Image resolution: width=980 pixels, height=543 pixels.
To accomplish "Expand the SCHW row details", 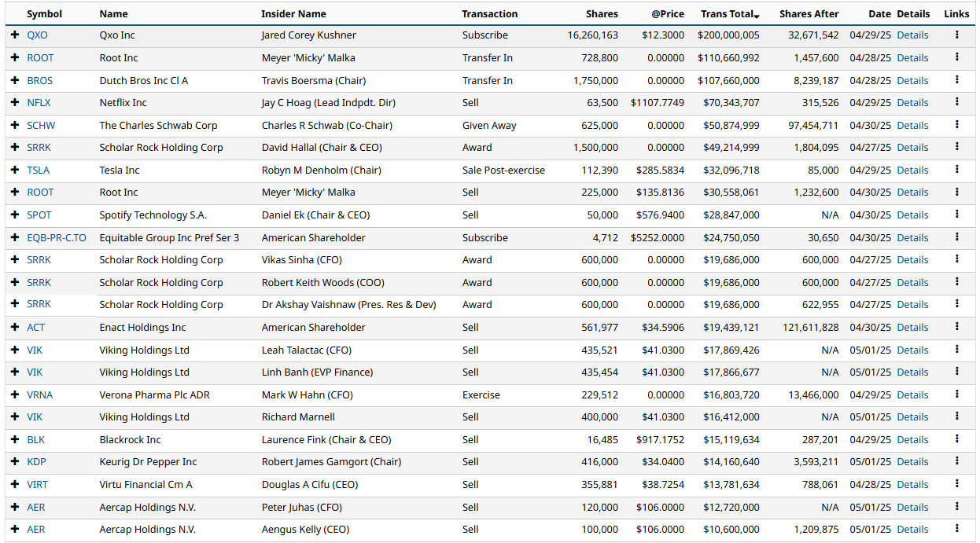I will [x=15, y=125].
